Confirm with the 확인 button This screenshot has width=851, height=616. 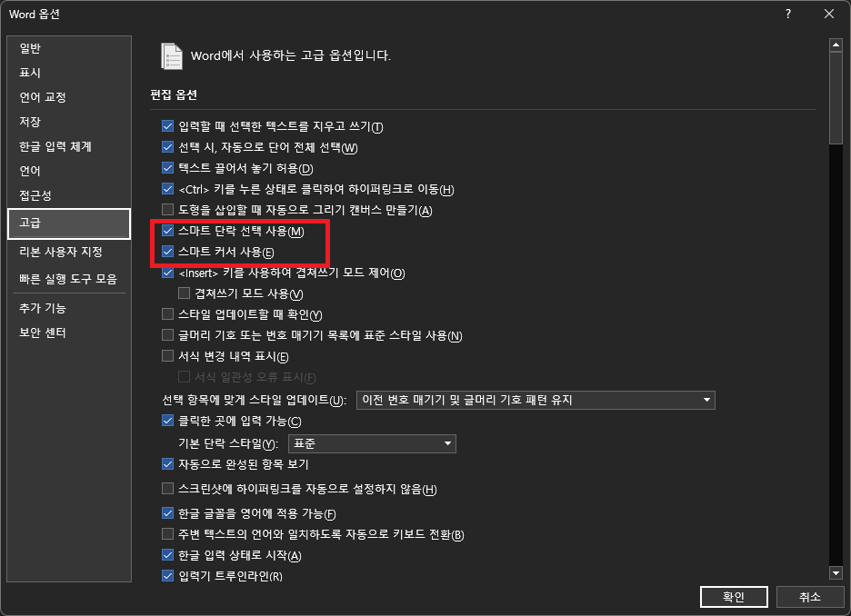click(x=734, y=597)
